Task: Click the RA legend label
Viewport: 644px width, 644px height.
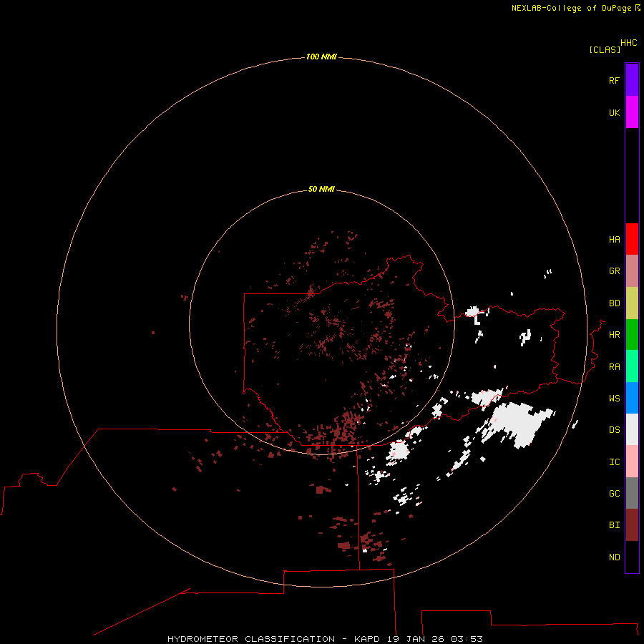Action: (x=615, y=367)
